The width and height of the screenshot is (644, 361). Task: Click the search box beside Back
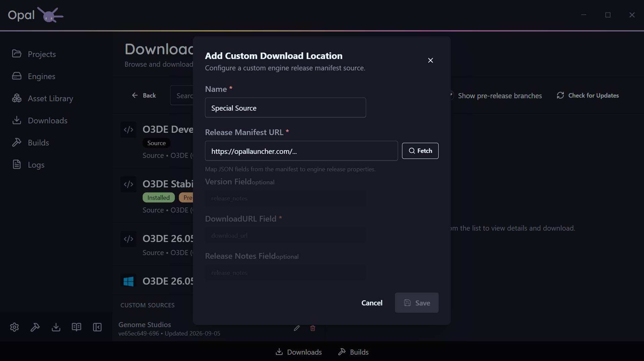click(x=182, y=96)
